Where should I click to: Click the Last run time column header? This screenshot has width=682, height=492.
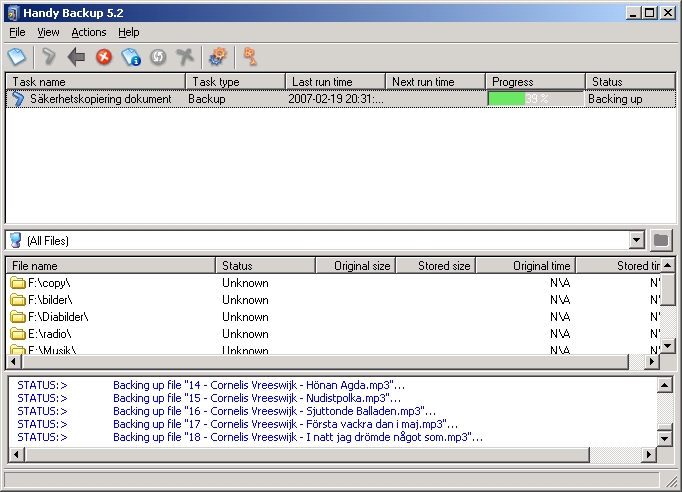pos(335,82)
